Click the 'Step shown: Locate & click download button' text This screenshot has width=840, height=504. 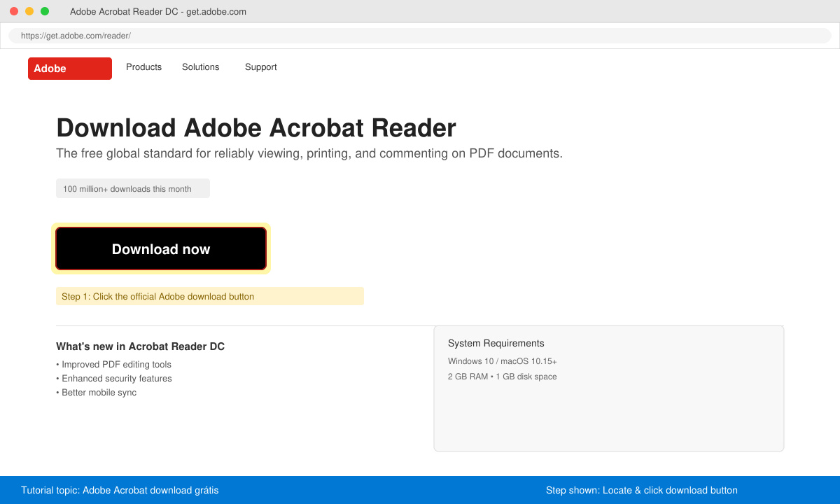(x=642, y=490)
